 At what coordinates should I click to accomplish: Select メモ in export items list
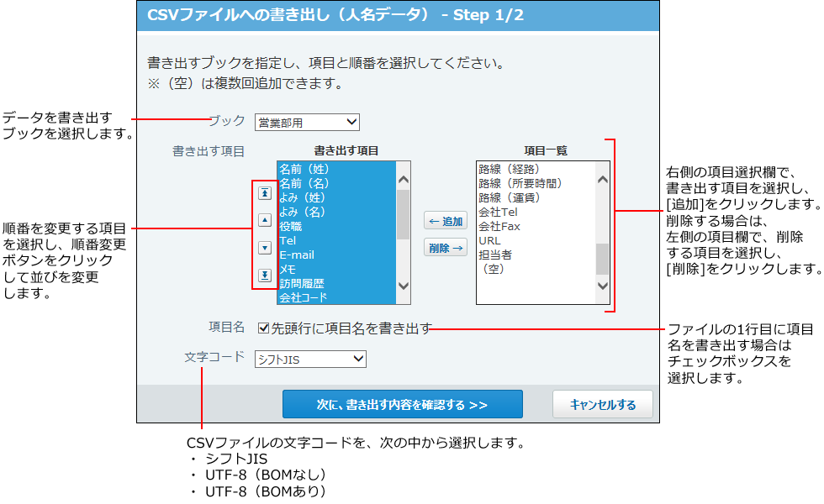tap(336, 270)
